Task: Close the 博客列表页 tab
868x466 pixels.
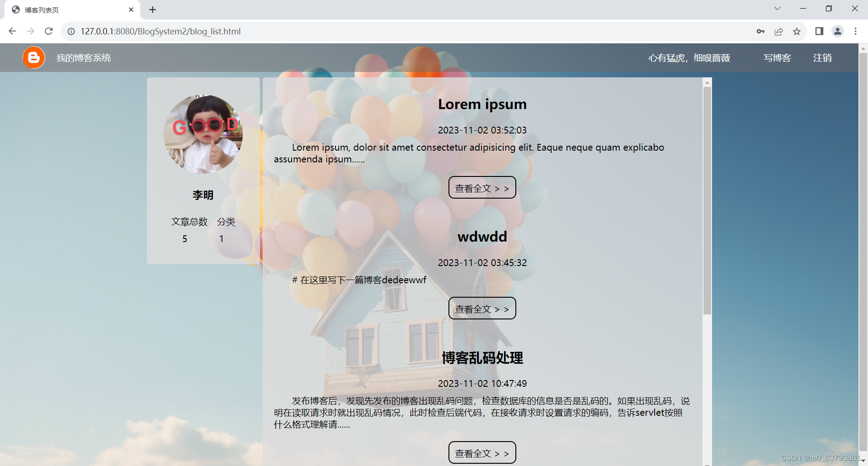Action: 131,10
